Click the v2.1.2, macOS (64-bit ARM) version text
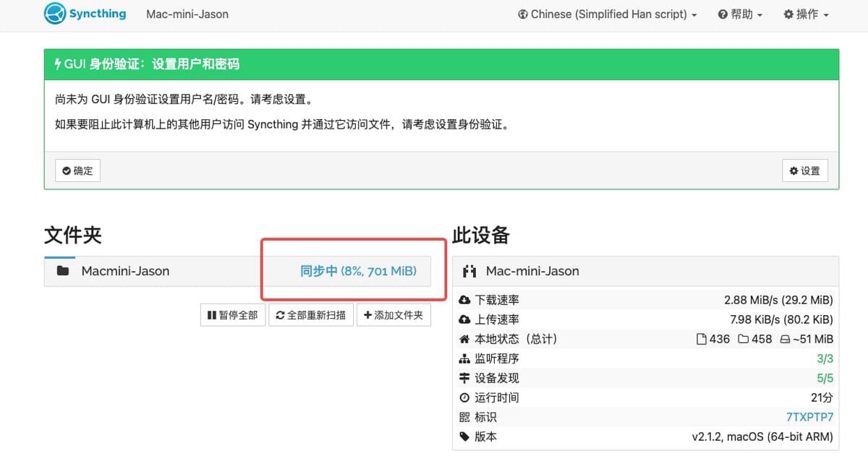The image size is (868, 456). point(762,436)
